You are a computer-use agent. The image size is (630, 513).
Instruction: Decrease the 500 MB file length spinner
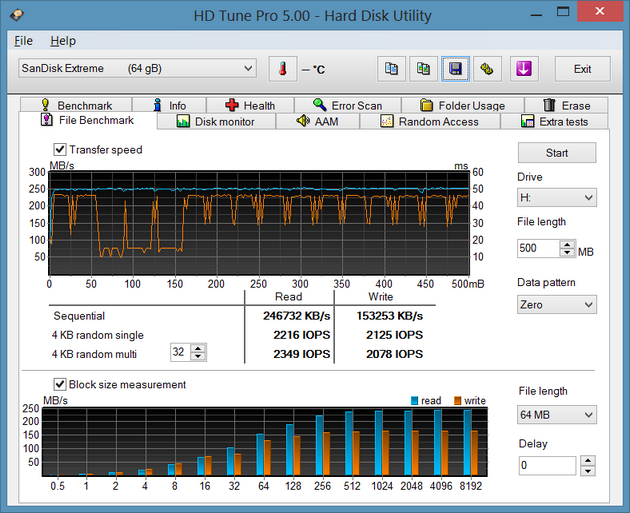point(567,252)
